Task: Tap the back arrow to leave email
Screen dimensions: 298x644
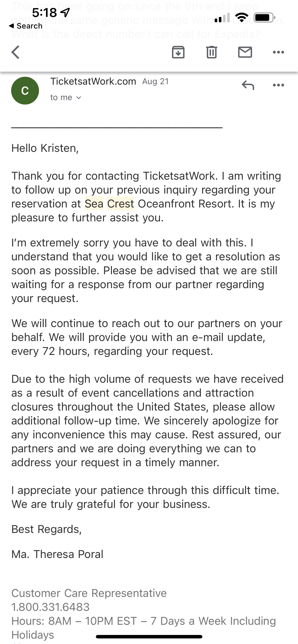Action: [16, 52]
